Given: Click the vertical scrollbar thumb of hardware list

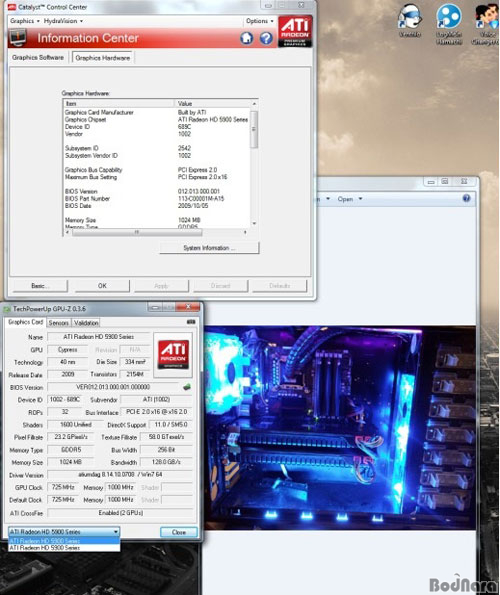Looking at the screenshot, I should [254, 129].
